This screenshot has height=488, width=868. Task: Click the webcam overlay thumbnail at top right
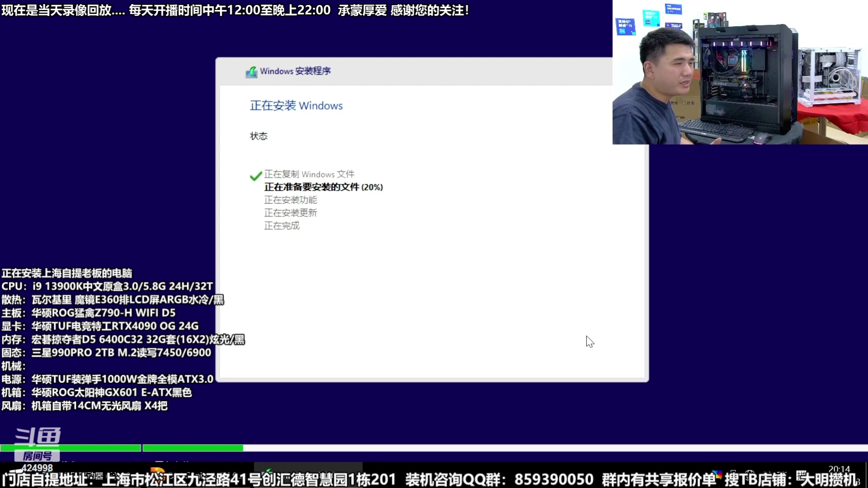(740, 72)
